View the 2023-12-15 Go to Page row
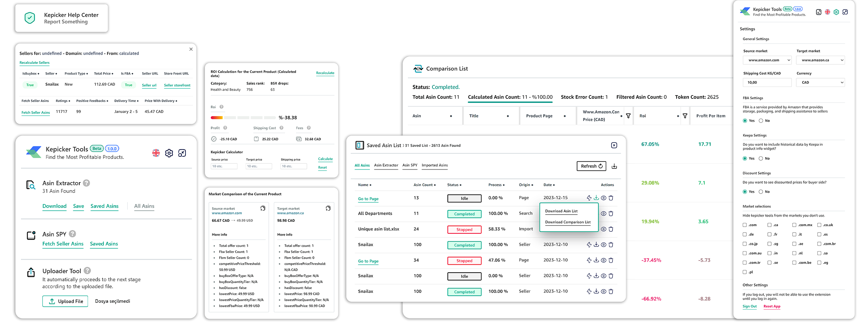The height and width of the screenshot is (325, 868). point(604,198)
